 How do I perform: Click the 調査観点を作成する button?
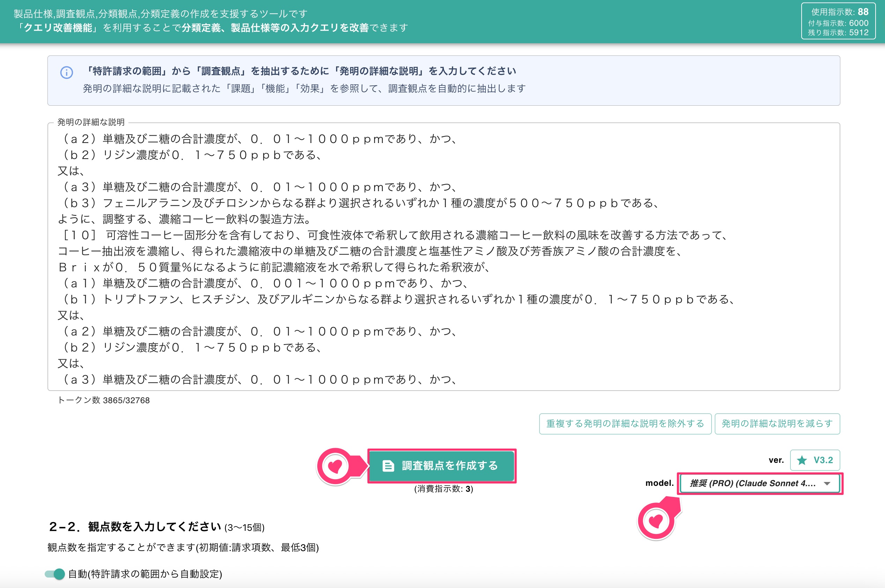point(441,466)
